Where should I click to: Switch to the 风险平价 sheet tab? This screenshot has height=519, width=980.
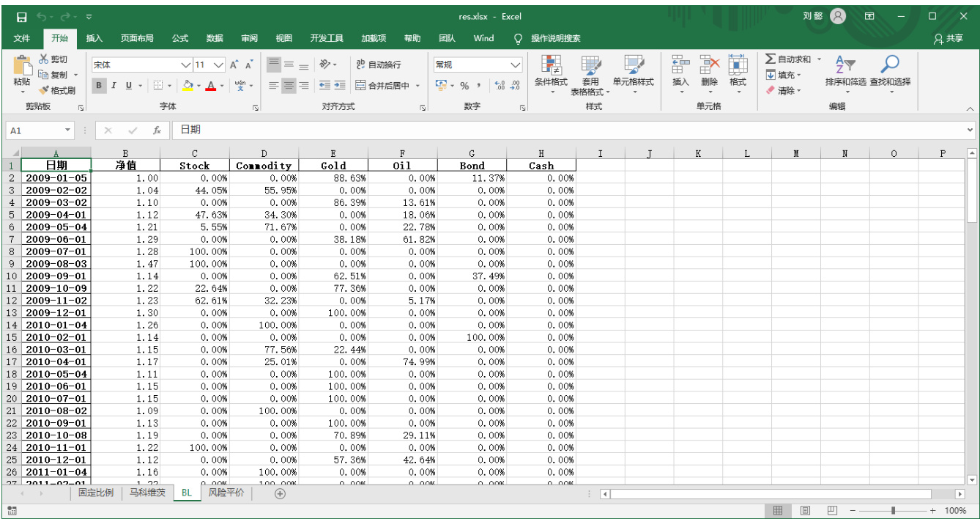click(x=226, y=493)
